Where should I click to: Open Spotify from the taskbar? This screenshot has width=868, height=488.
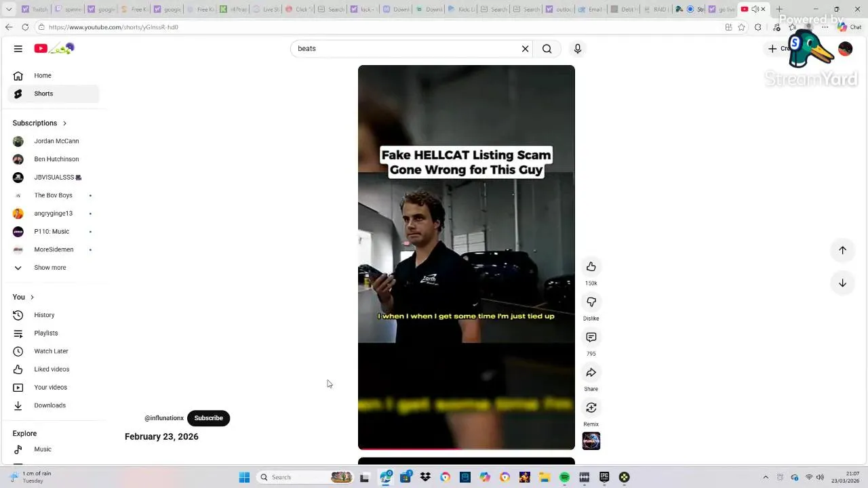(564, 478)
